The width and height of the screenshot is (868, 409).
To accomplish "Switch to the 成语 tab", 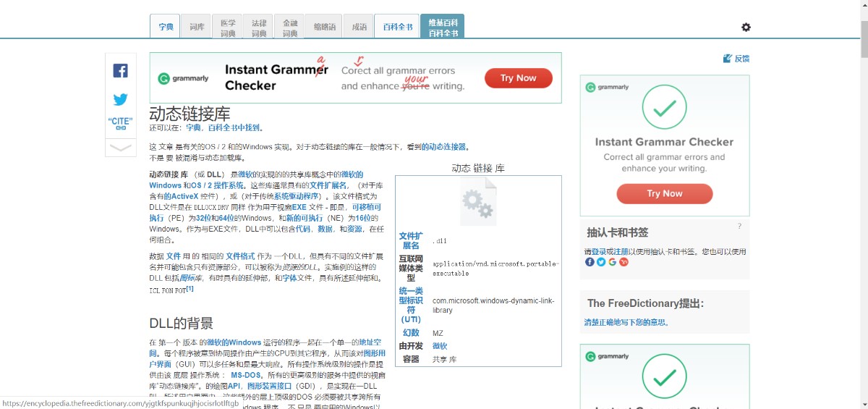I will [359, 27].
